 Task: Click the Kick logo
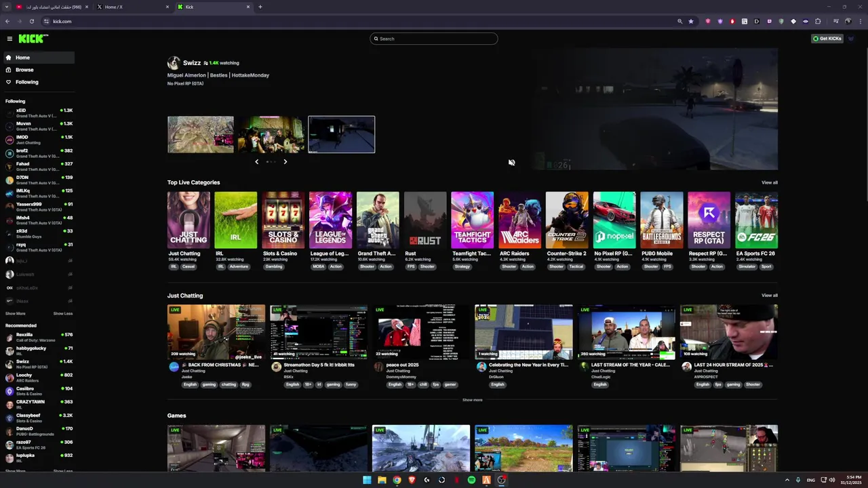33,39
